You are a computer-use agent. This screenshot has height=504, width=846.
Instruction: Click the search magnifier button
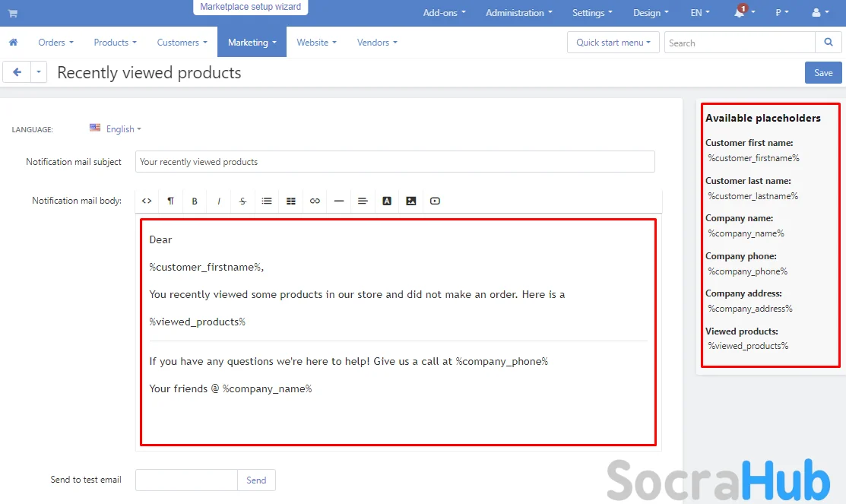click(x=827, y=43)
